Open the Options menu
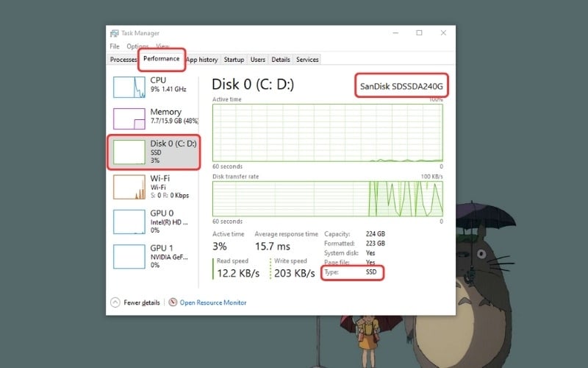The image size is (588, 368). [137, 46]
